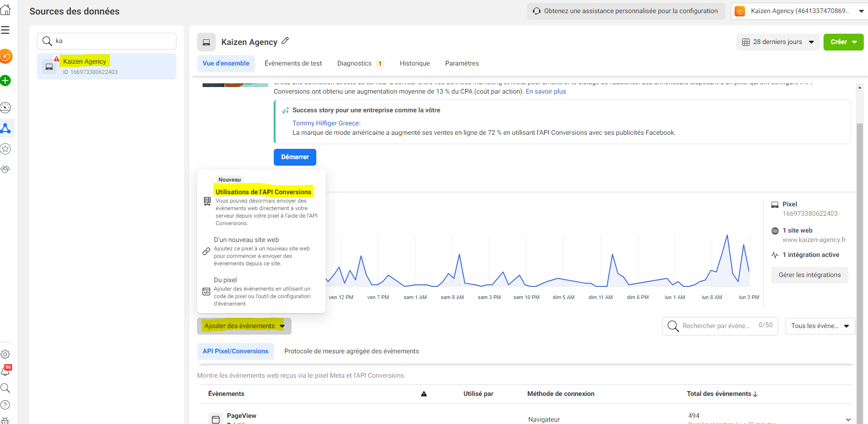Viewport: 868px width, 424px height.
Task: Follow the En savoir plus link
Action: [546, 92]
